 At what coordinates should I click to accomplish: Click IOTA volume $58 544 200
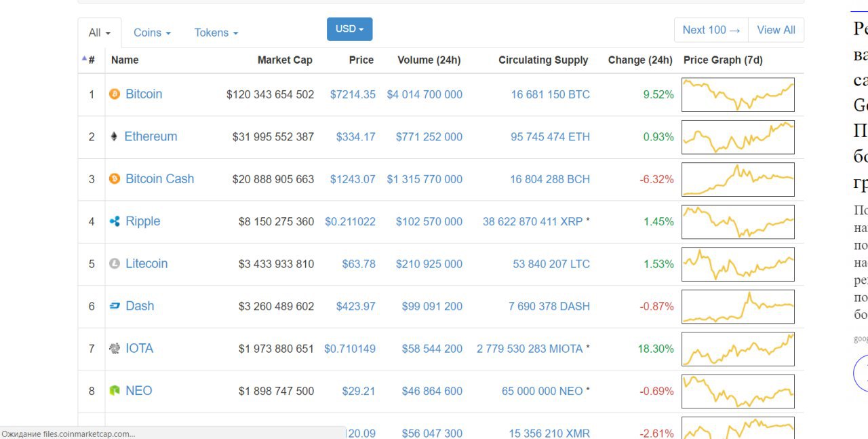[x=432, y=349]
